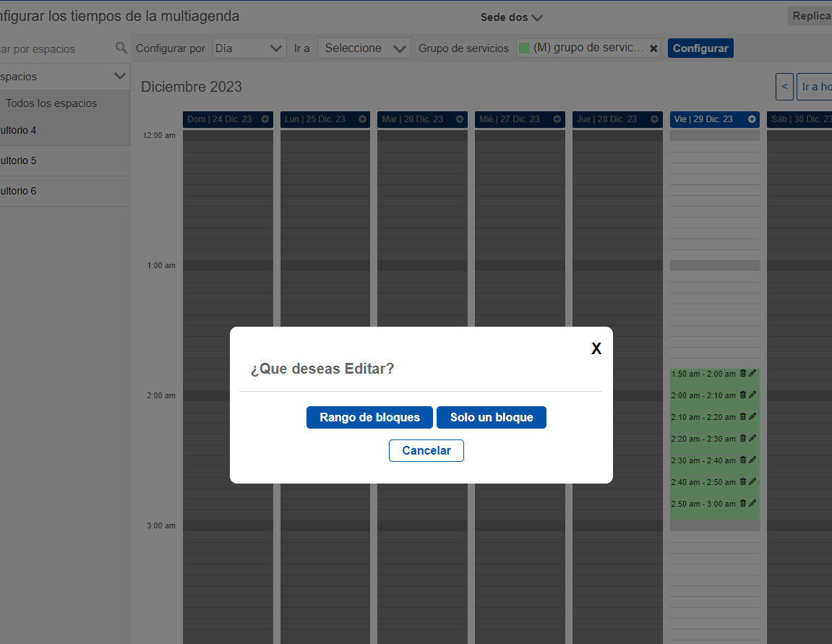
Task: Edit the 2:30 am - 2:40 am block
Action: 754,460
